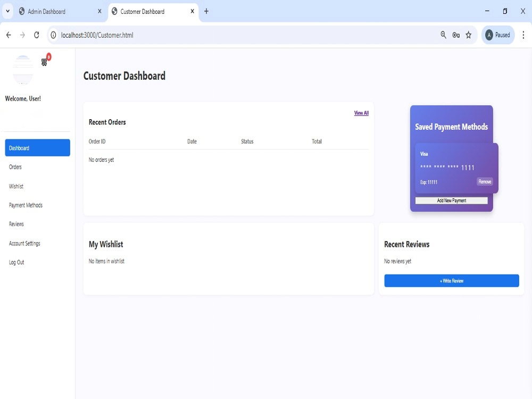The image size is (532, 399).
Task: Open Payment Methods in sidebar
Action: point(26,205)
